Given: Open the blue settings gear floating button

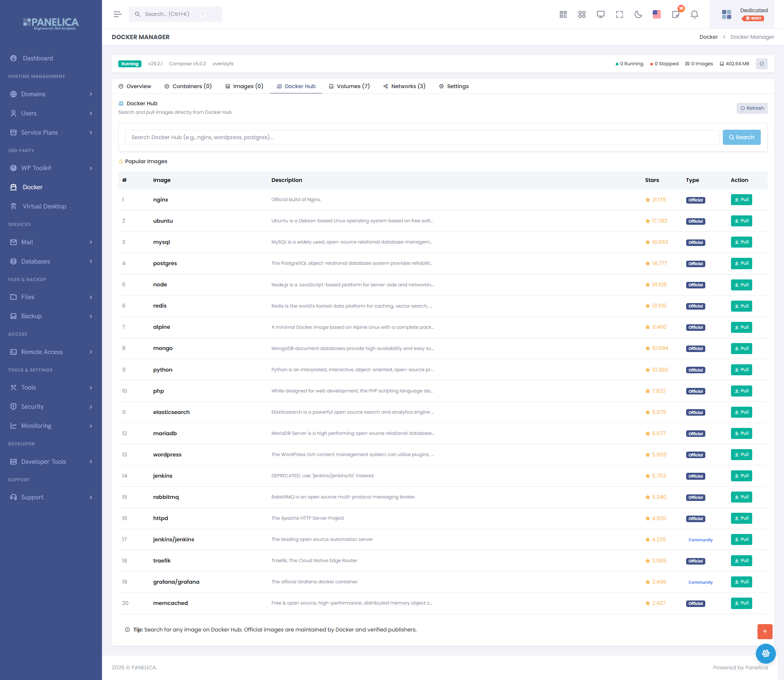Looking at the screenshot, I should 766,653.
